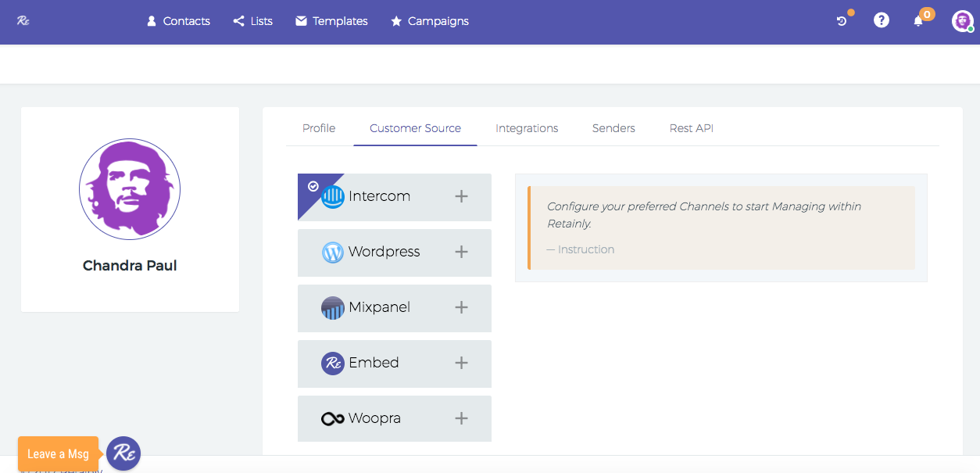Click the Intercom label text
This screenshot has height=473, width=980.
380,196
